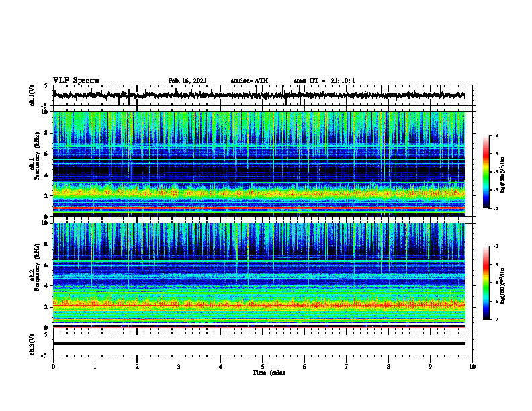Image resolution: width=532 pixels, height=411 pixels.
Task: Click time axis tick label "7"
Action: click(347, 367)
